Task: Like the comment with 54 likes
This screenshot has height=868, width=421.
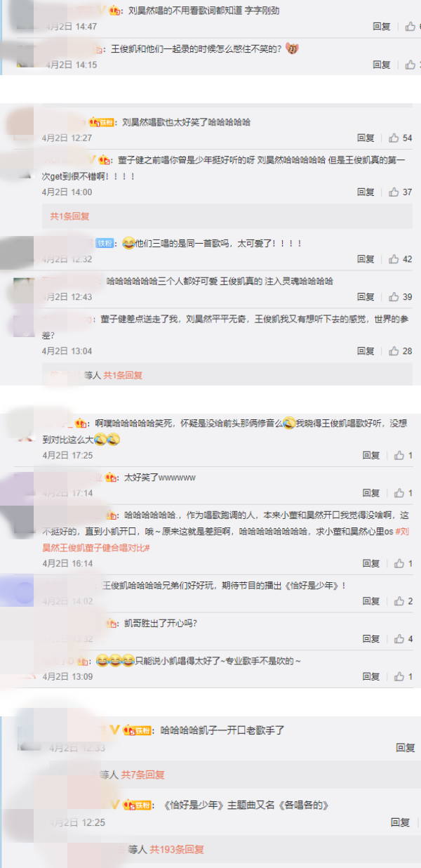Action: point(400,138)
